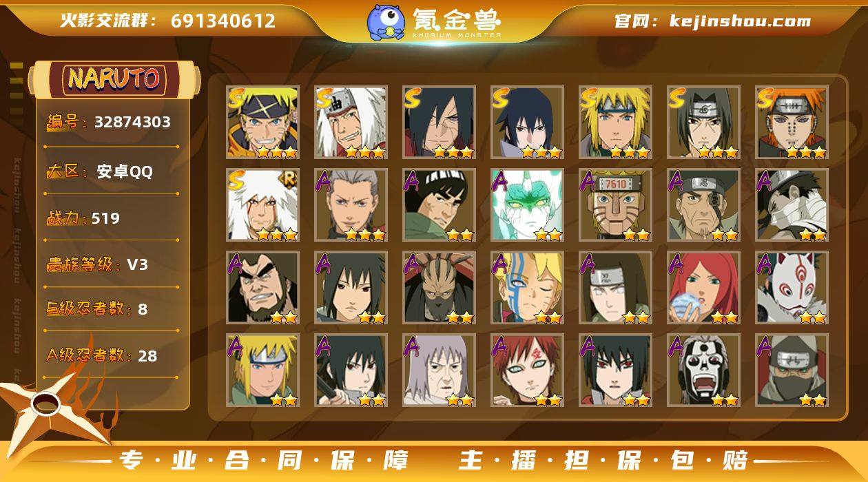Image resolution: width=868 pixels, height=482 pixels.
Task: Open the S-rank avatar with R badge
Action: coord(262,205)
